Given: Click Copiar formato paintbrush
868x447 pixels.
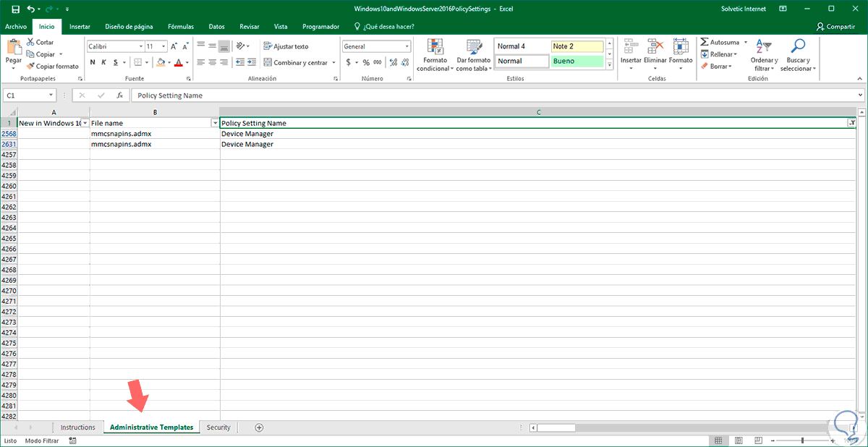Looking at the screenshot, I should click(52, 66).
